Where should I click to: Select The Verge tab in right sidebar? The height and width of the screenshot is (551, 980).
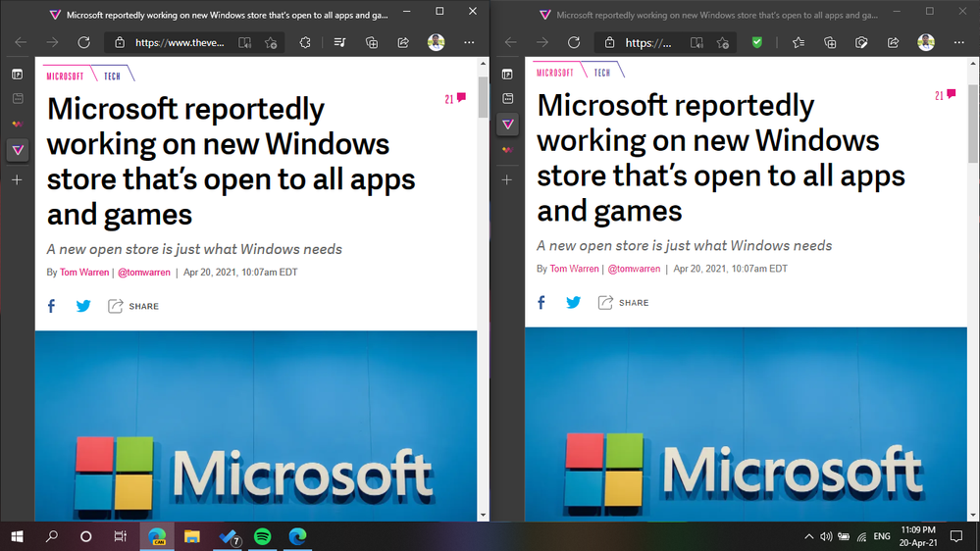[x=507, y=124]
